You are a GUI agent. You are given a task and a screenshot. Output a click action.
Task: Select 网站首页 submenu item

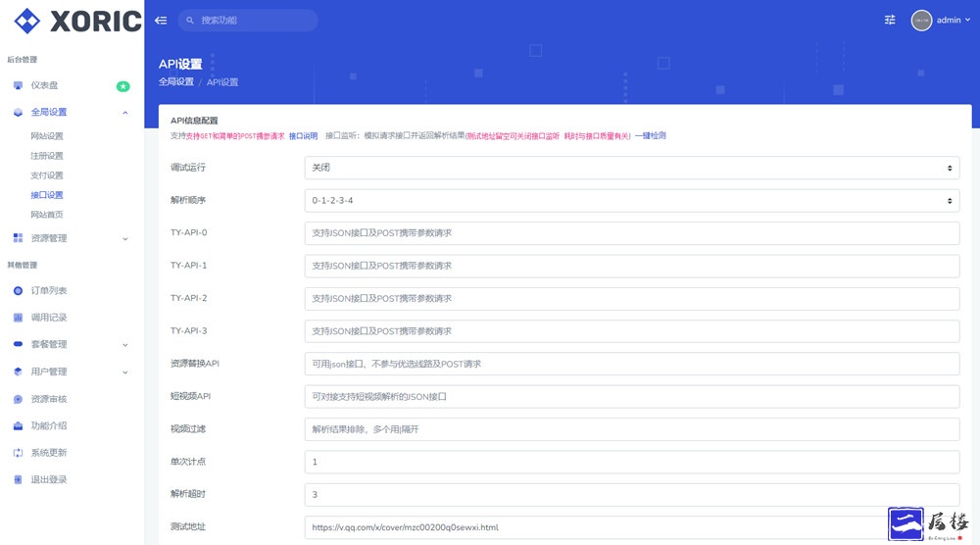(47, 215)
